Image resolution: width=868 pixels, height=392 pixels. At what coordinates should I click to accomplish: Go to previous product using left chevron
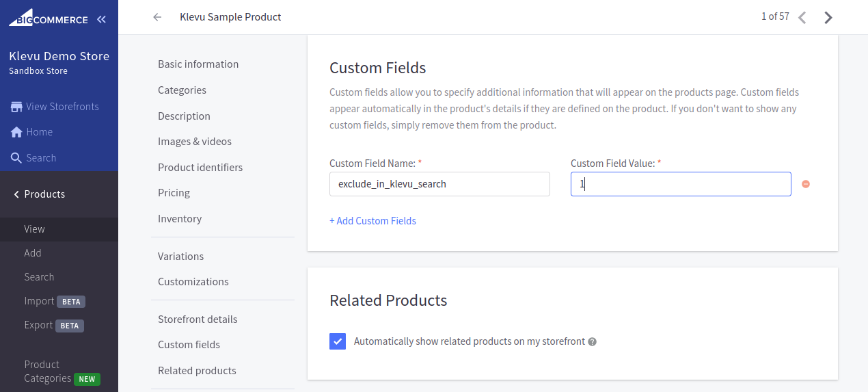(x=802, y=18)
